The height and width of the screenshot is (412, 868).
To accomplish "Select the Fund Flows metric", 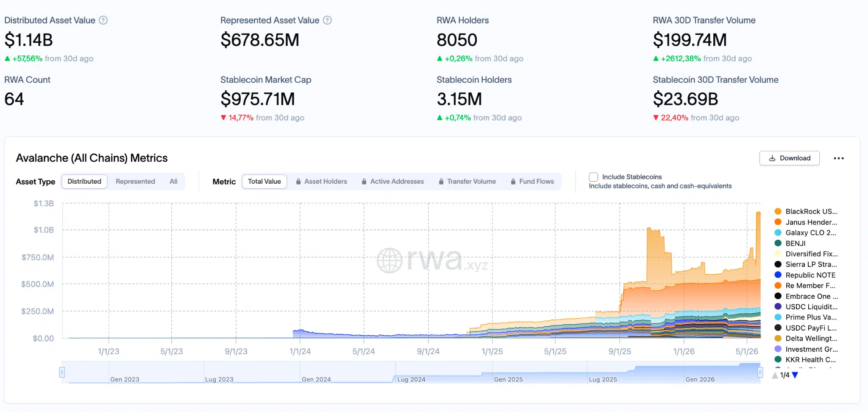I will (532, 182).
